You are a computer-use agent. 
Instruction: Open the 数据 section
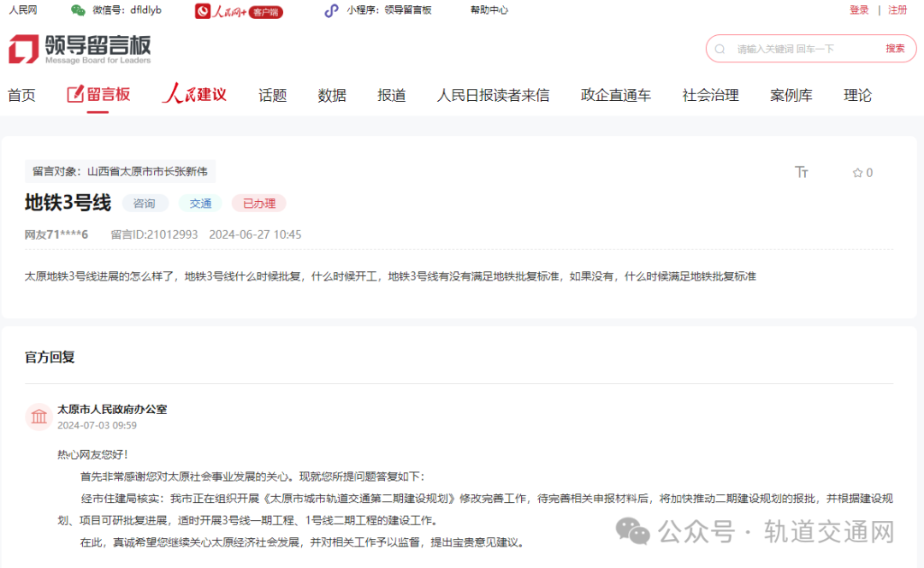(331, 95)
